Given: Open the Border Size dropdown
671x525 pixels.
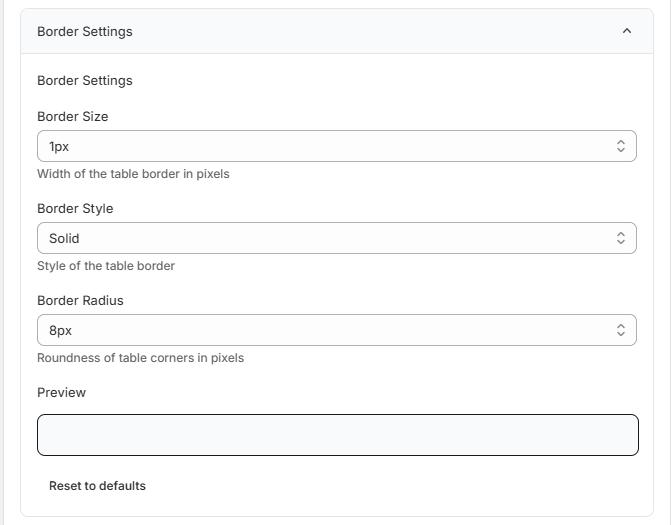Looking at the screenshot, I should point(336,146).
